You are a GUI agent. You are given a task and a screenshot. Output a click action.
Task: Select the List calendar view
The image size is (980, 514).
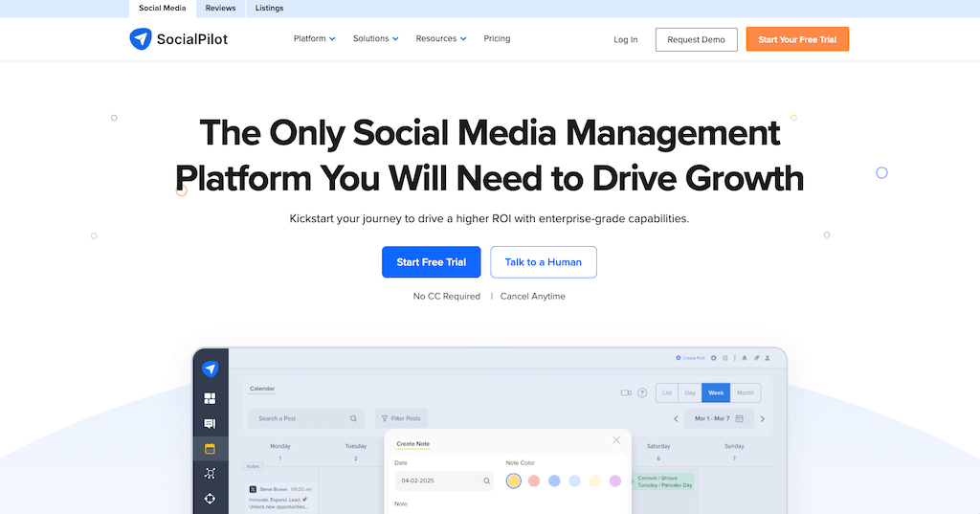tap(667, 392)
